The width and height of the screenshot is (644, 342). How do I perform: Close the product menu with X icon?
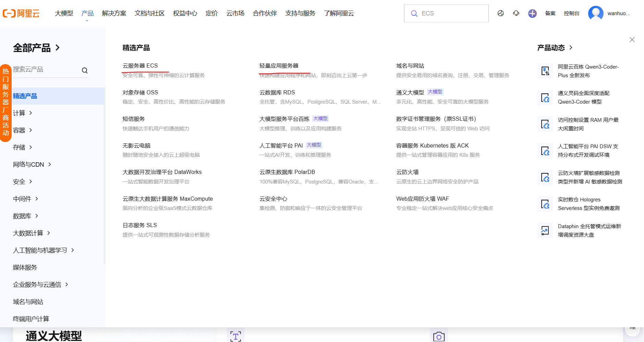pos(632,40)
